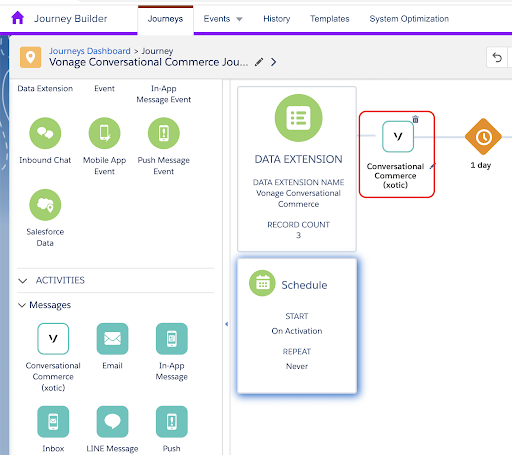Click the Schedule card heading
The width and height of the screenshot is (512, 455).
pos(304,285)
